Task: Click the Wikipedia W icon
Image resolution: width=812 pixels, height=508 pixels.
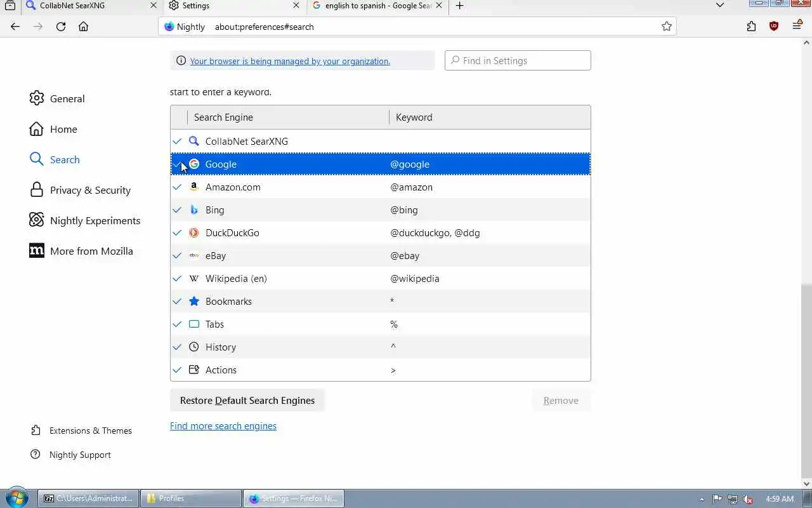Action: tap(194, 278)
